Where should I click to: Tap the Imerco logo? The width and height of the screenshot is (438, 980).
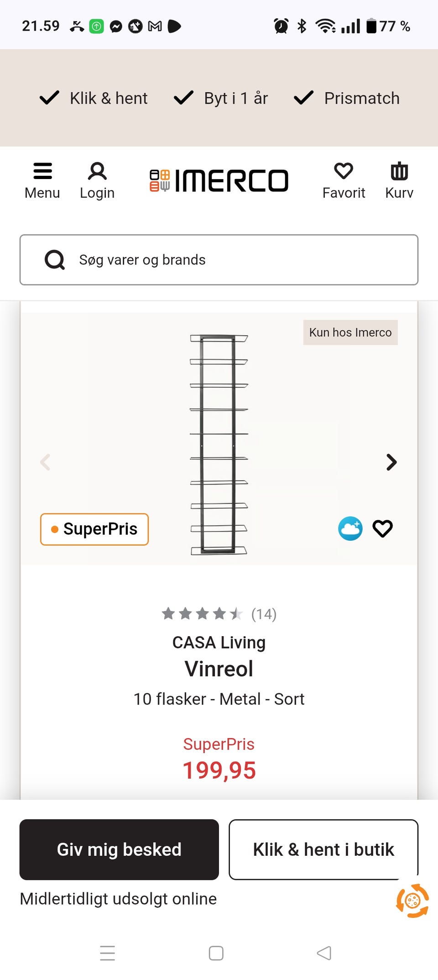pos(219,180)
